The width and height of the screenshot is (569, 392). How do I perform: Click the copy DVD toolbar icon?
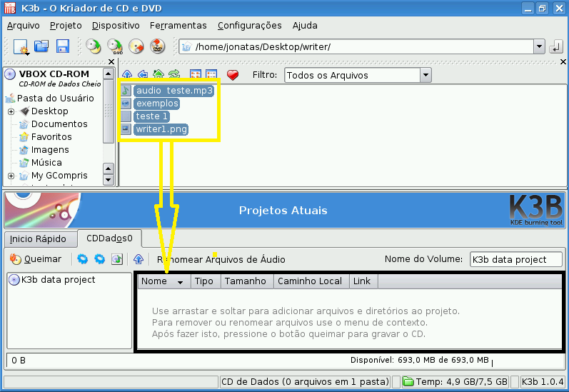(115, 46)
